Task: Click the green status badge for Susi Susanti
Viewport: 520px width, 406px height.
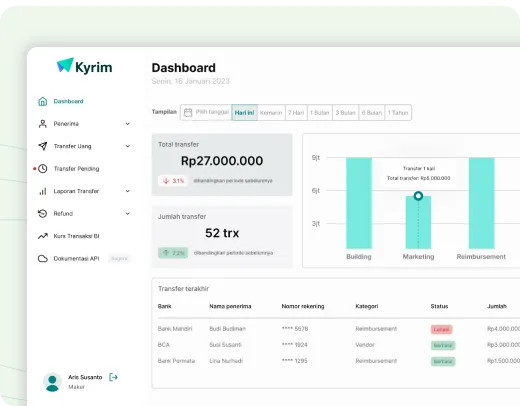Action: (443, 345)
